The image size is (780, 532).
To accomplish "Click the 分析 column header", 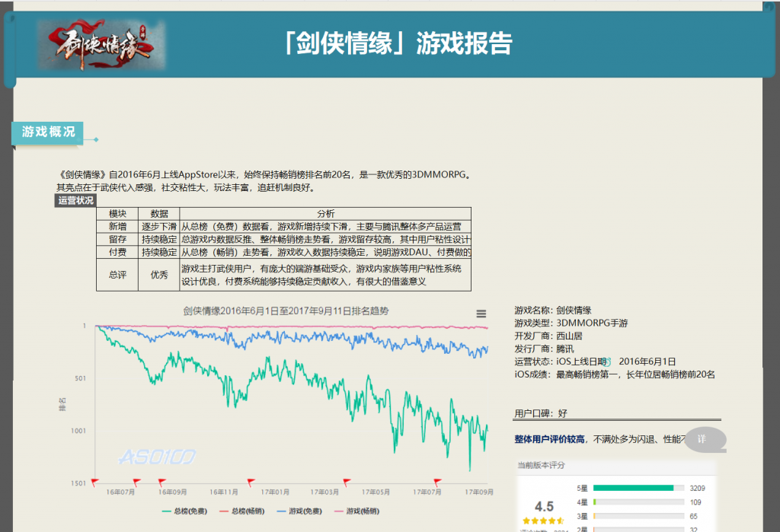I will point(325,213).
